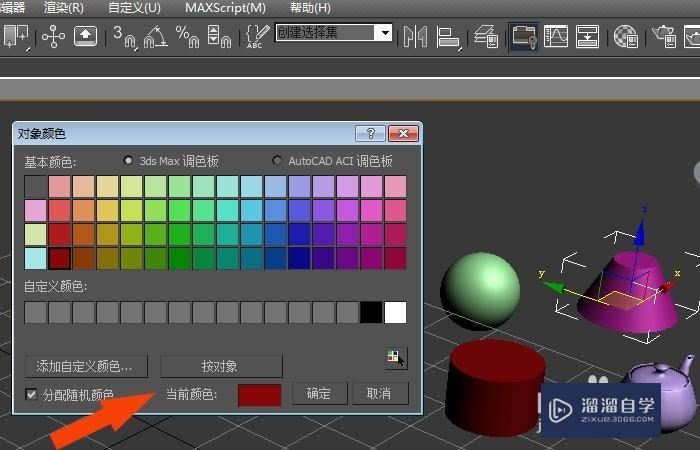Toggle the Graphite ribbon icon
Image resolution: width=700 pixels, height=450 pixels.
coord(524,37)
